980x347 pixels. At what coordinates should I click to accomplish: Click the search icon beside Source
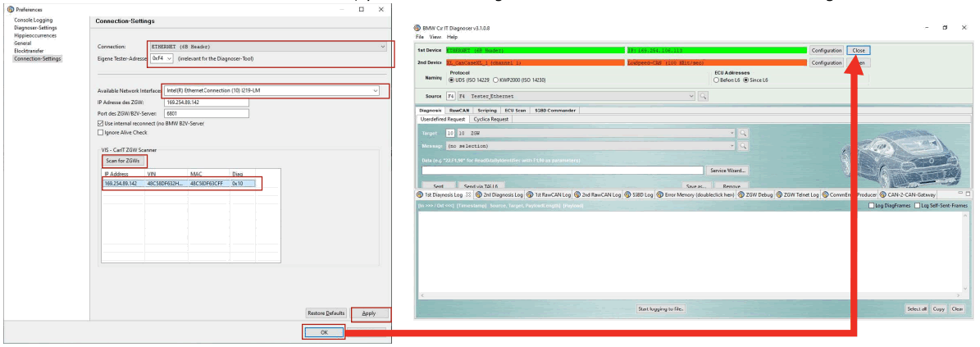point(703,96)
